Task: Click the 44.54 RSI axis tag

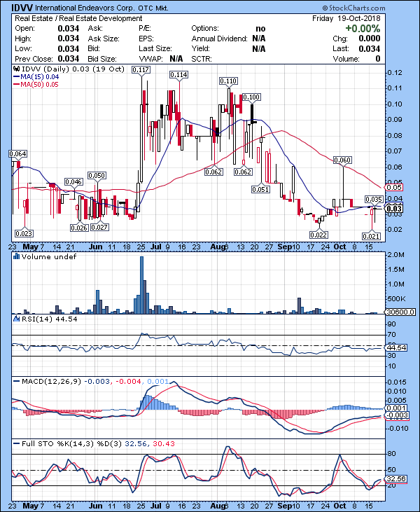Action: 396,348
